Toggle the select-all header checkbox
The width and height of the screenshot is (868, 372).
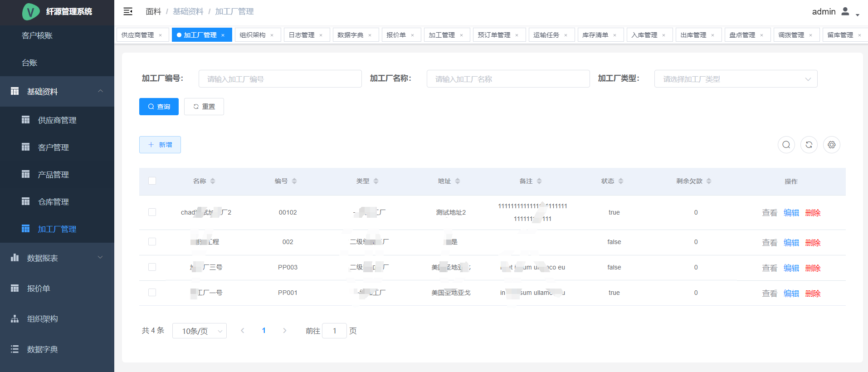(152, 181)
